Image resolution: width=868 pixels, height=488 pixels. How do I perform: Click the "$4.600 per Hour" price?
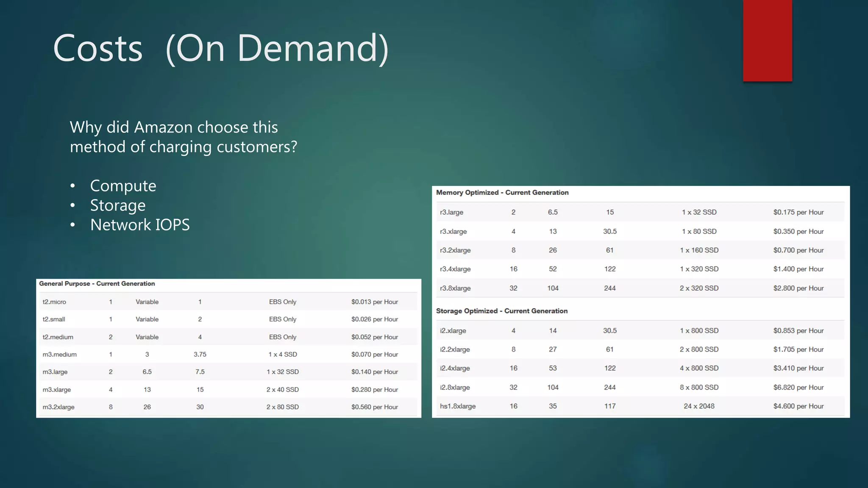(x=798, y=406)
